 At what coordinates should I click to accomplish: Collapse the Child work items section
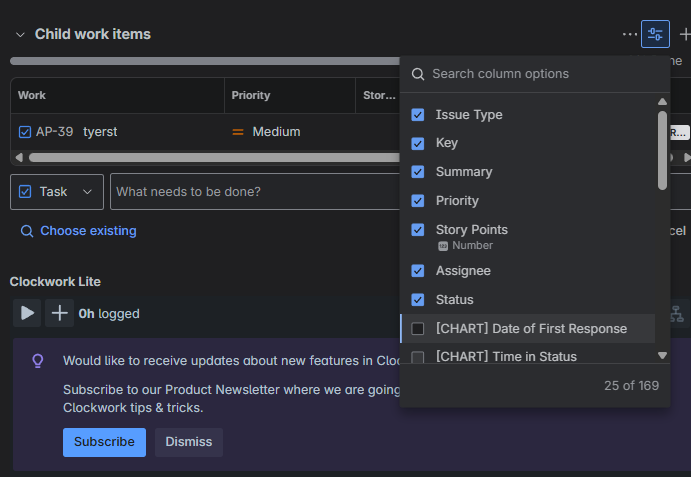(x=20, y=34)
